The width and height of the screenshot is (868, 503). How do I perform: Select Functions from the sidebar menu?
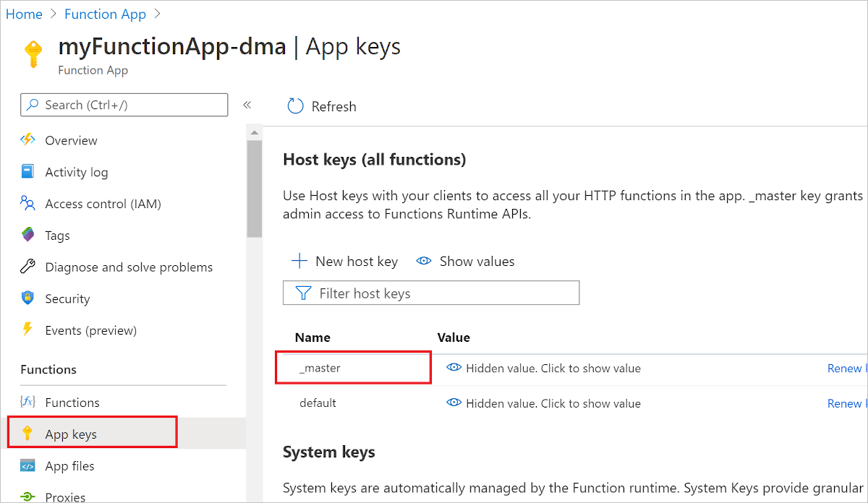pos(72,402)
